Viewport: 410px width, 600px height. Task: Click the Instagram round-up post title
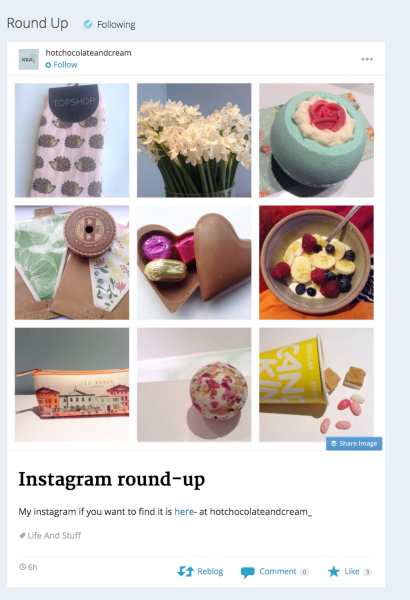click(x=112, y=479)
